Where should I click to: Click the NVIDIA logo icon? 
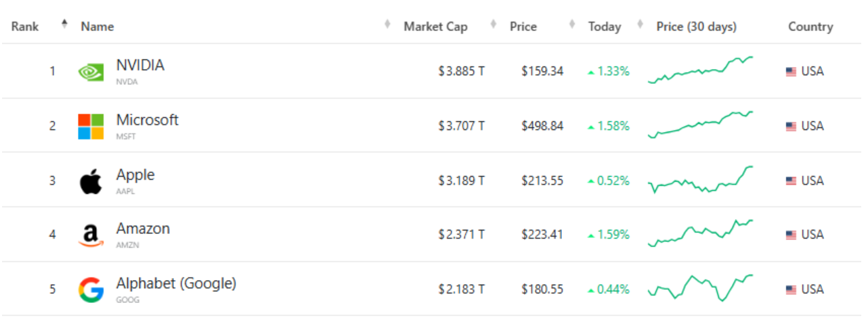coord(91,72)
